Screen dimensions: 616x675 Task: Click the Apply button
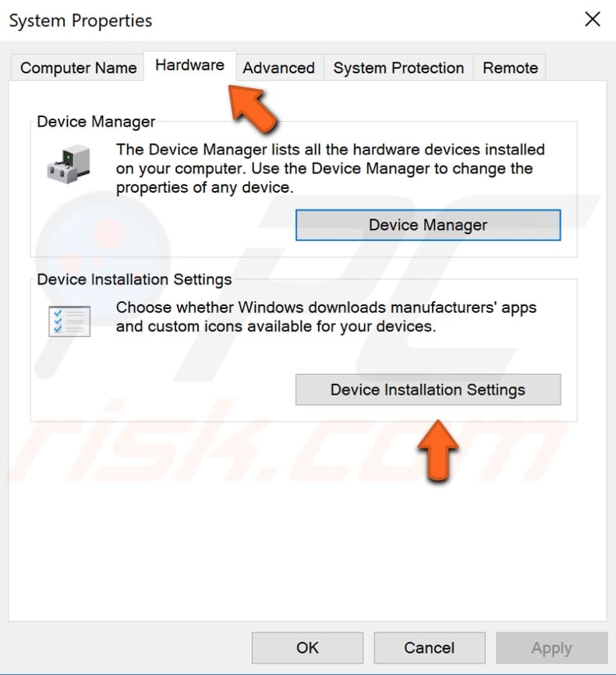click(x=551, y=648)
